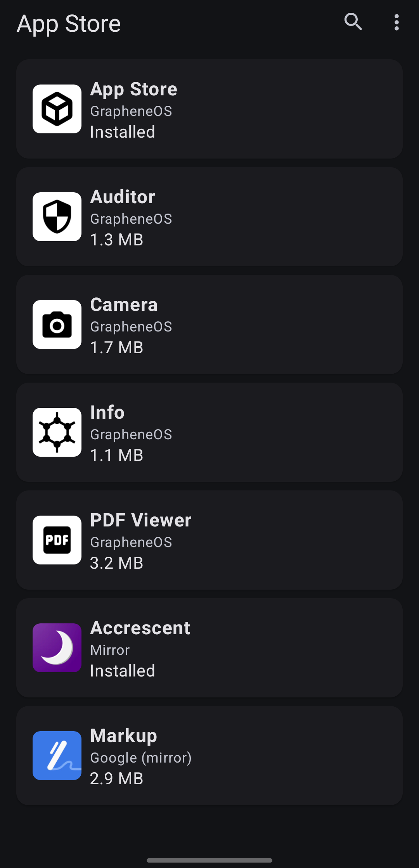Tap the Google (mirror) source label

[141, 758]
